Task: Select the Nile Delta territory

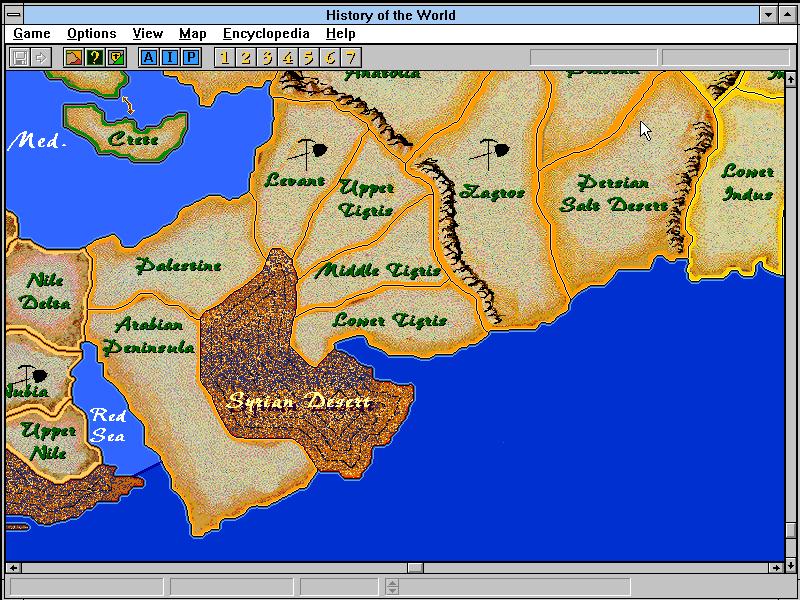Action: 45,291
